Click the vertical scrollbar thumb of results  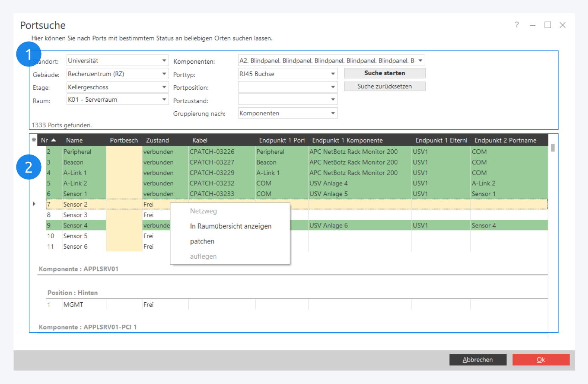(553, 148)
